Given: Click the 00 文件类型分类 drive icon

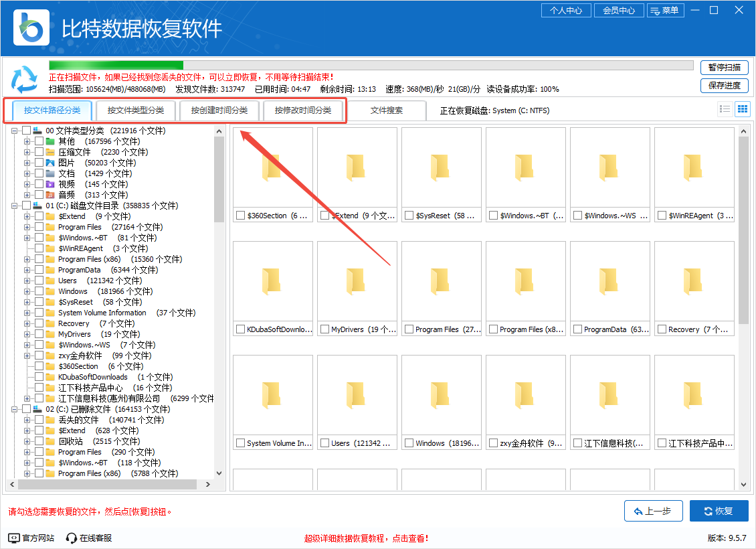Looking at the screenshot, I should (37, 131).
